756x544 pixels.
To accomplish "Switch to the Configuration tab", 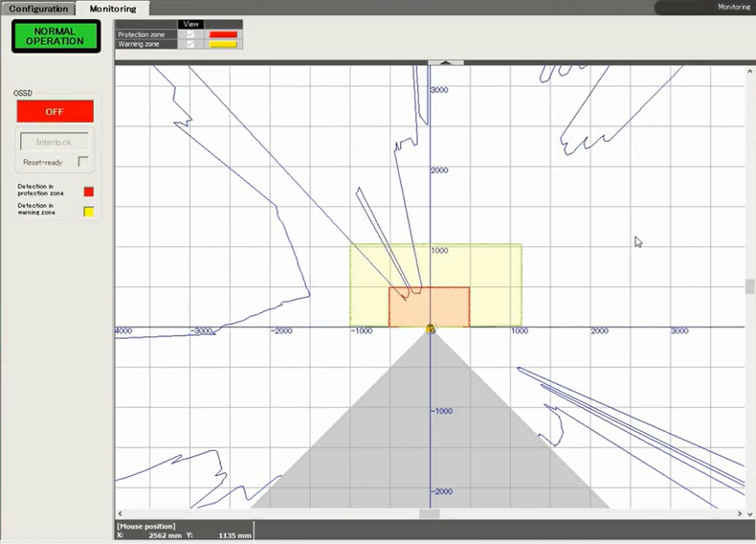I will click(x=39, y=9).
